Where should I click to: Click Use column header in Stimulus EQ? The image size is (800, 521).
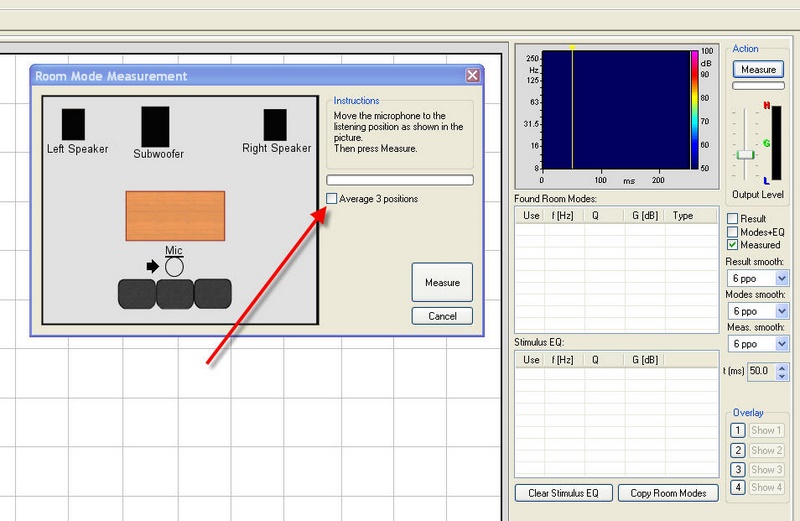(531, 360)
